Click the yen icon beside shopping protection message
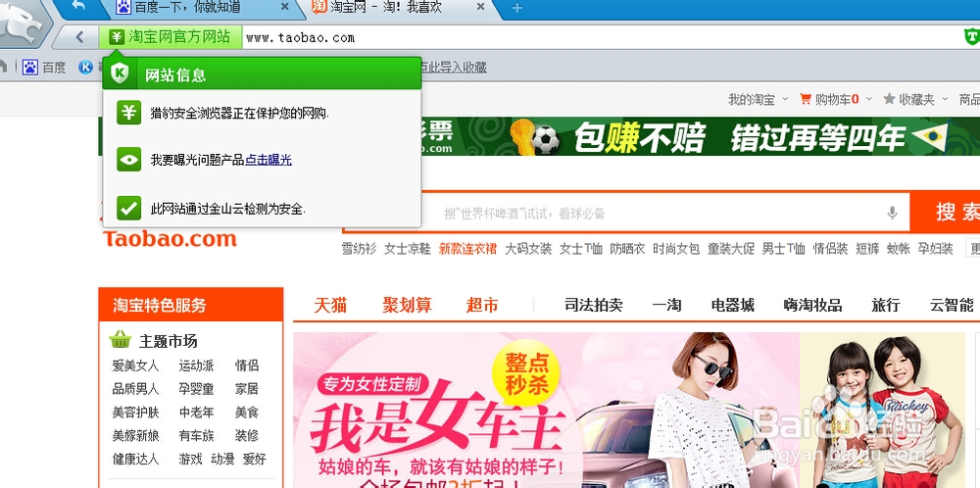The height and width of the screenshot is (488, 980). [x=128, y=113]
